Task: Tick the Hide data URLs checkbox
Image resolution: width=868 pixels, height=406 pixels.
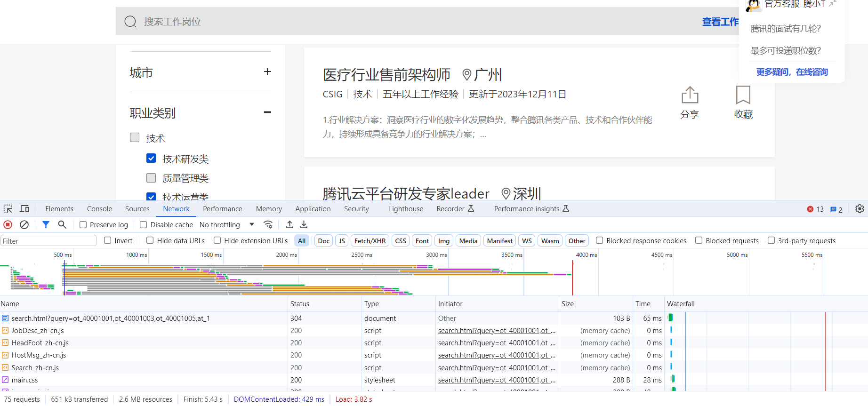Action: [150, 240]
